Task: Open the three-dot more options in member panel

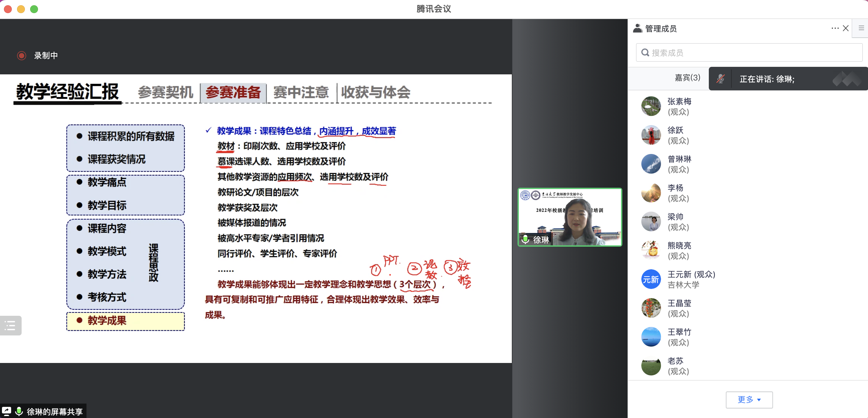Action: tap(835, 28)
